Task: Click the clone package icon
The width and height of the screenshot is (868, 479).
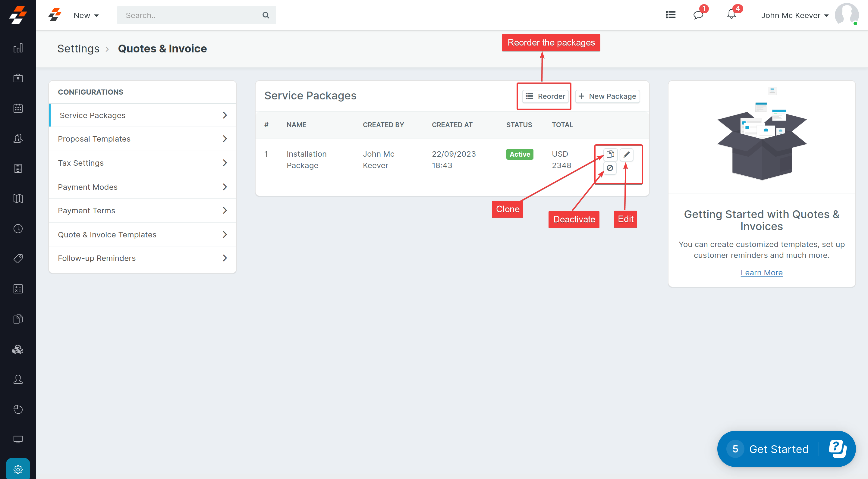Action: tap(610, 154)
